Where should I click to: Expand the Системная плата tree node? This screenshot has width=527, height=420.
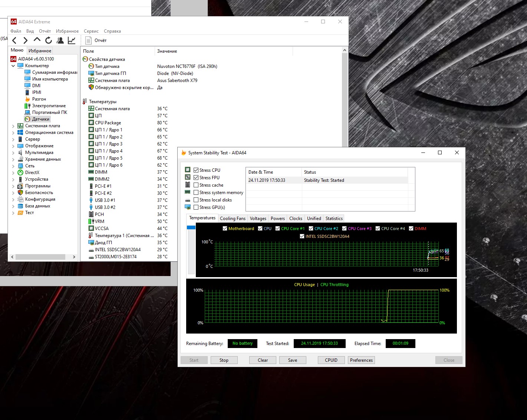(13, 126)
